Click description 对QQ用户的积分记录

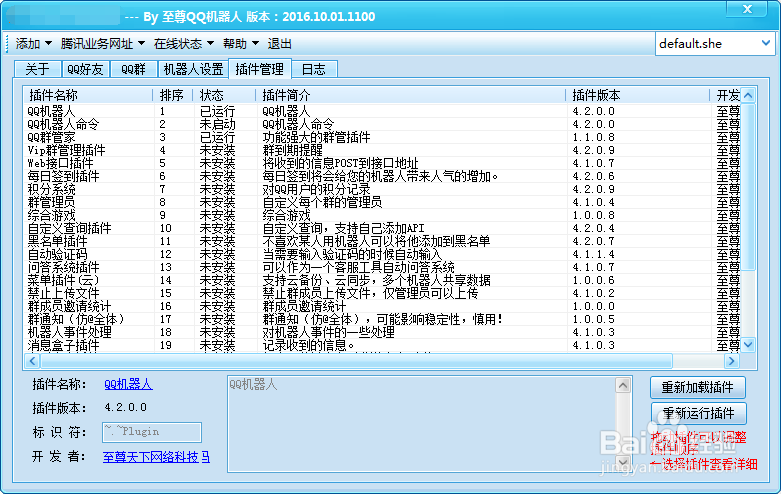(316, 189)
